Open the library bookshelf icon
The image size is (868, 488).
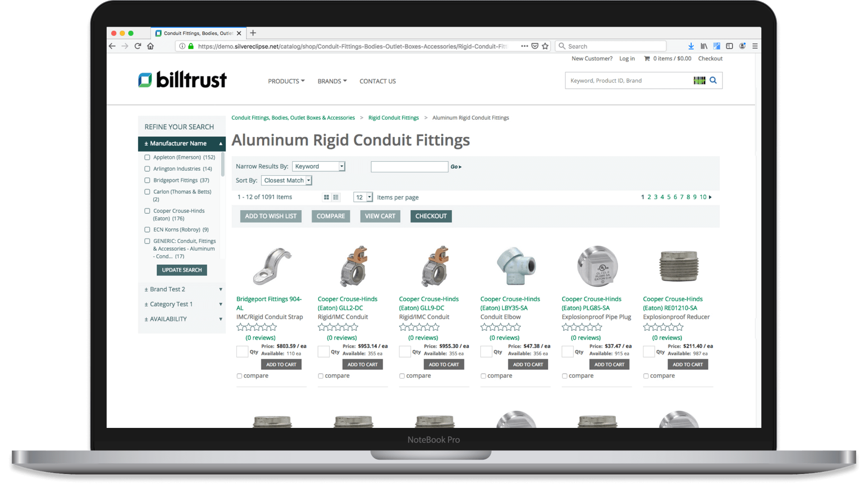[704, 46]
